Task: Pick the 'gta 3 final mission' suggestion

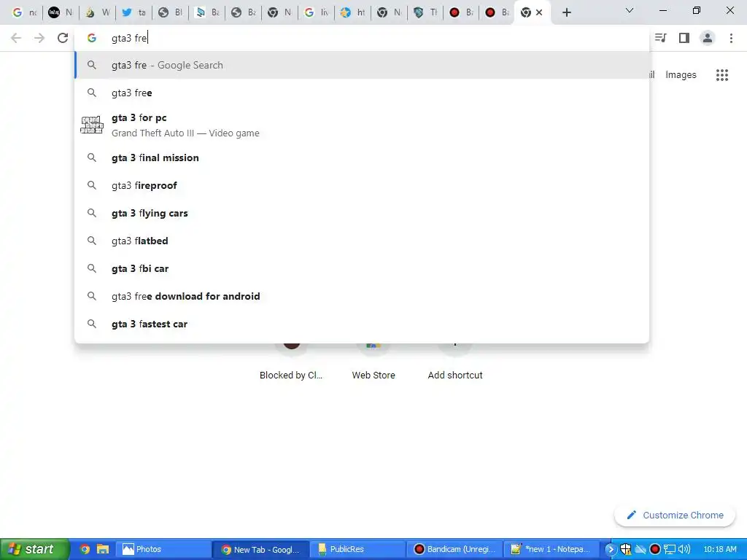Action: (362, 157)
